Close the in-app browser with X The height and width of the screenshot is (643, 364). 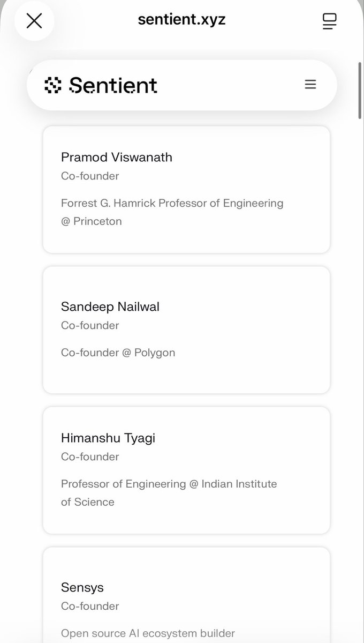[34, 21]
